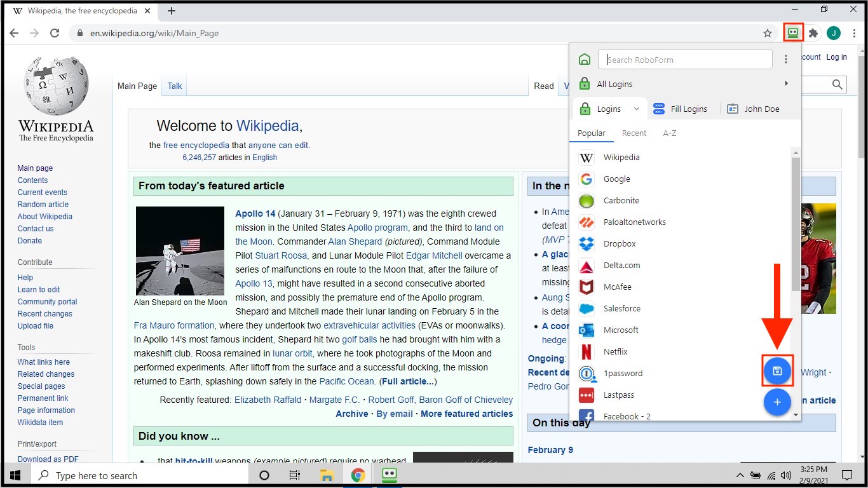Image resolution: width=868 pixels, height=488 pixels.
Task: Open RoboForm from the Windows taskbar
Action: (390, 475)
